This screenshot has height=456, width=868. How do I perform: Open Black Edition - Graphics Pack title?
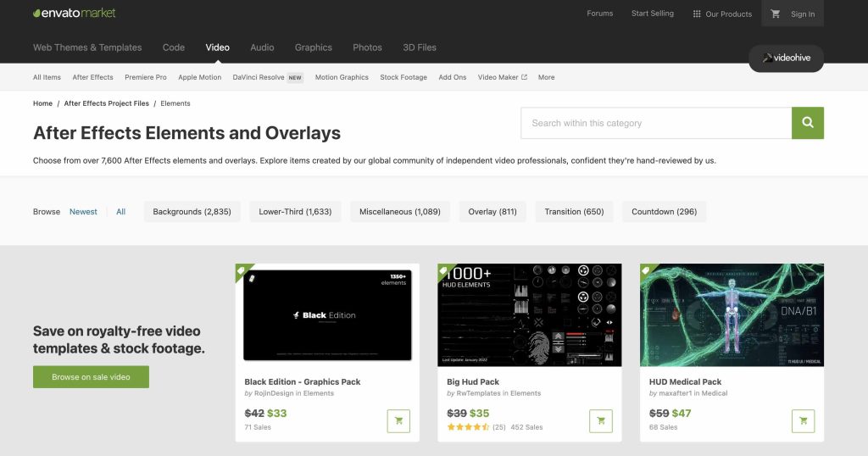coord(303,382)
